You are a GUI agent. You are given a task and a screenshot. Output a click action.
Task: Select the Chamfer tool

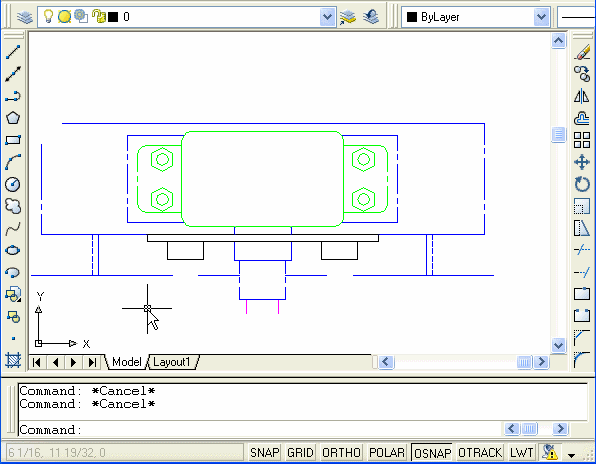click(582, 337)
